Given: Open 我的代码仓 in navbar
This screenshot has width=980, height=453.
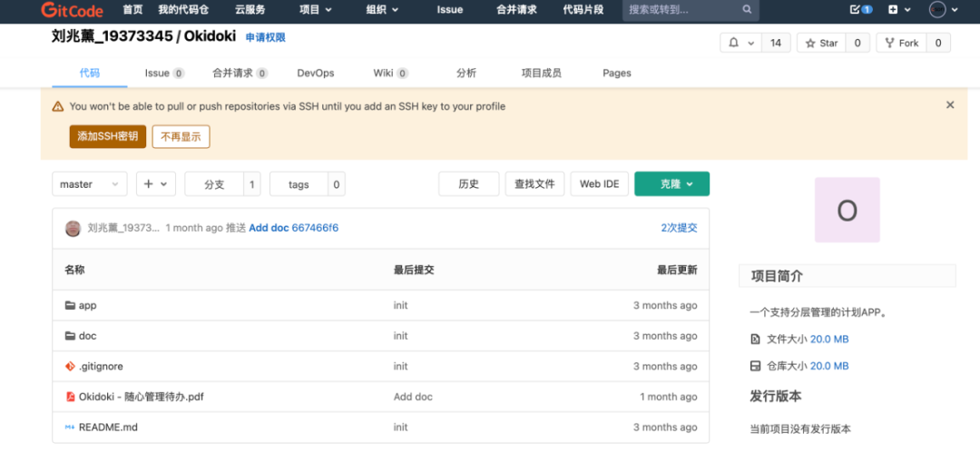Looking at the screenshot, I should [183, 9].
